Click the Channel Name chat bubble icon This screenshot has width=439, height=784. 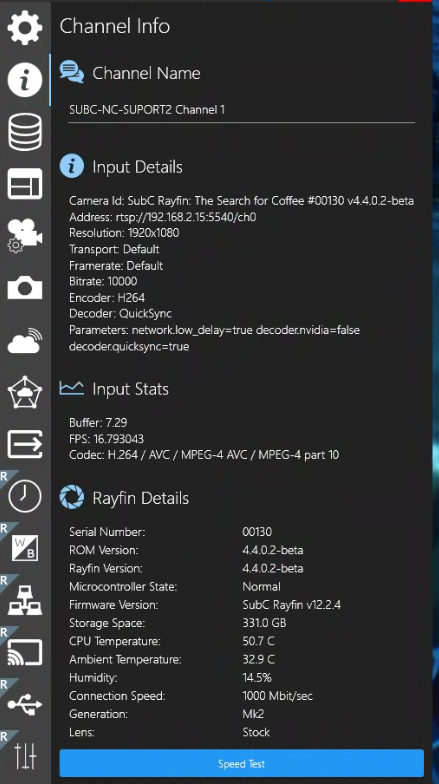(72, 73)
